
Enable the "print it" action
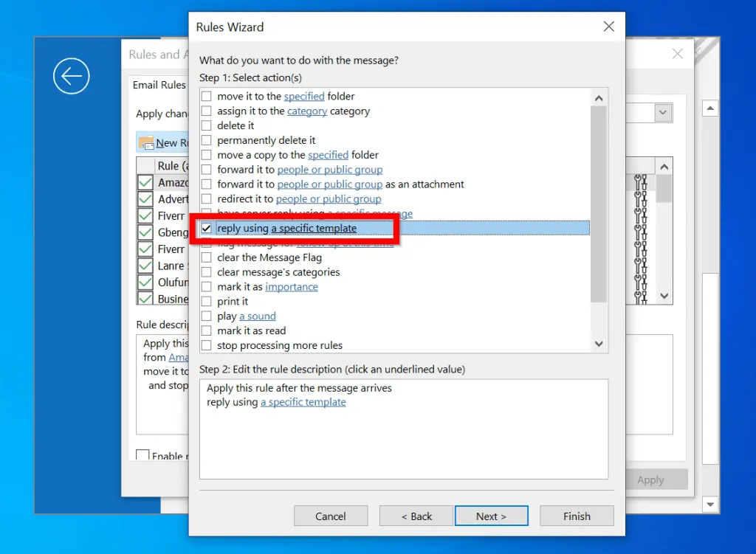pyautogui.click(x=205, y=301)
